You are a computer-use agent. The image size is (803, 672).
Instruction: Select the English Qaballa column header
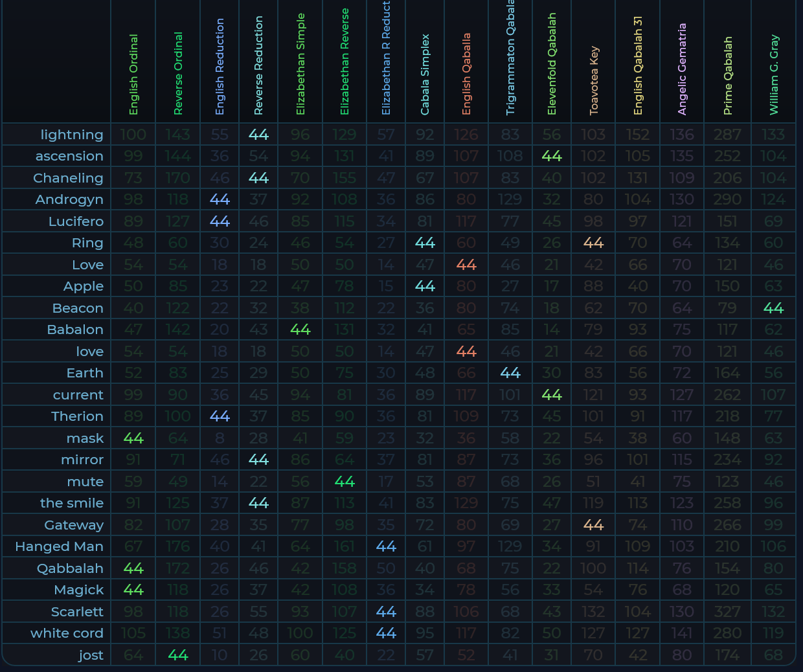click(x=466, y=74)
